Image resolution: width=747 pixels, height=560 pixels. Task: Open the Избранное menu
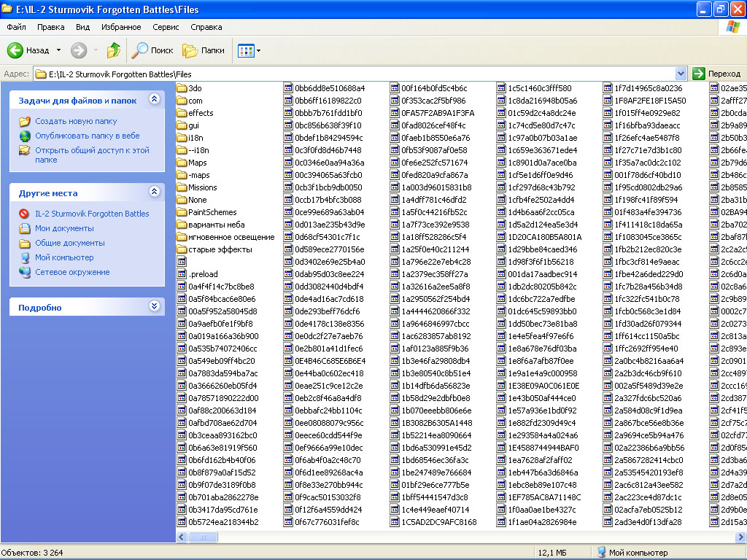coord(121,27)
